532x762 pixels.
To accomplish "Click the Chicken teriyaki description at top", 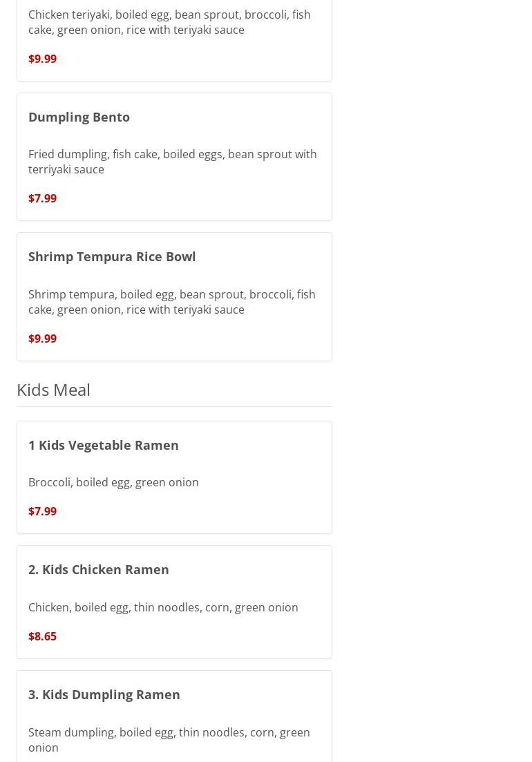I will (169, 22).
